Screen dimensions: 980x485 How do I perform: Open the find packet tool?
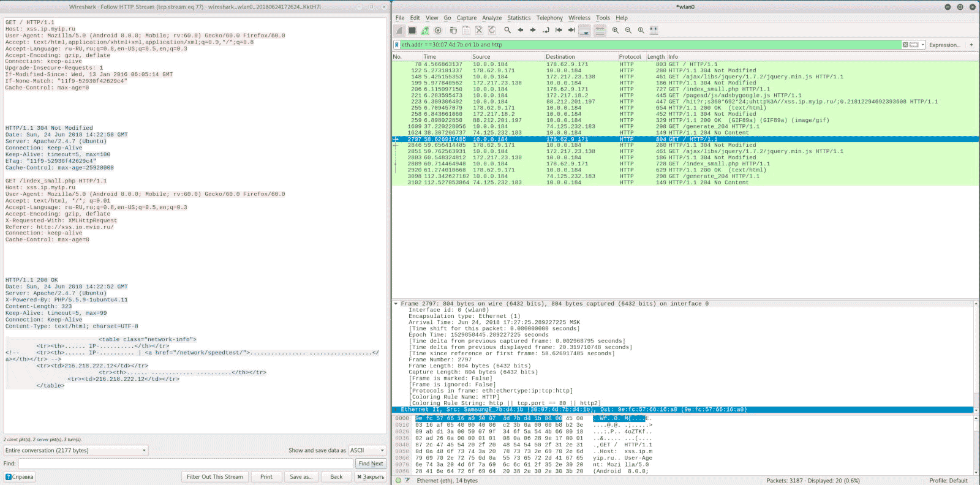coord(507,30)
